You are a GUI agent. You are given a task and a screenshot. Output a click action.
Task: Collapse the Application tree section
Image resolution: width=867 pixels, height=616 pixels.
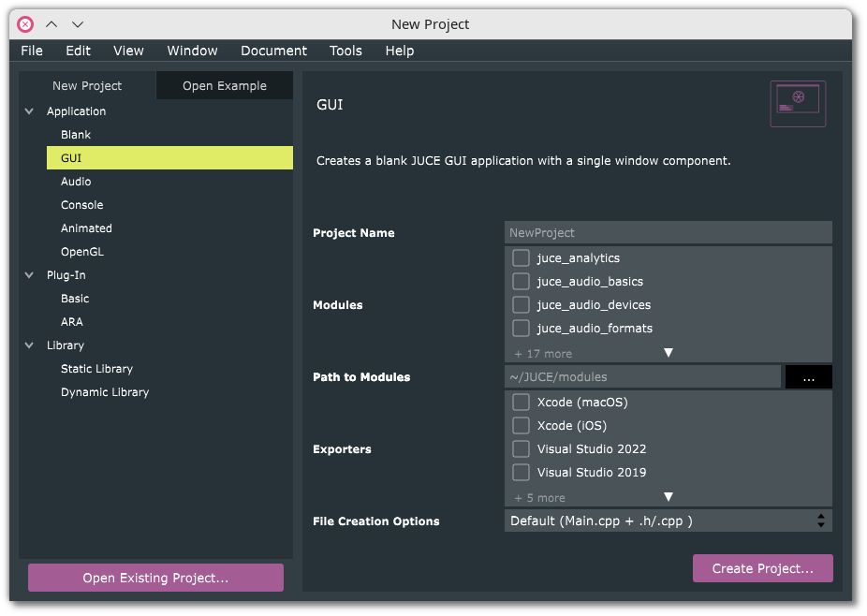[x=30, y=111]
